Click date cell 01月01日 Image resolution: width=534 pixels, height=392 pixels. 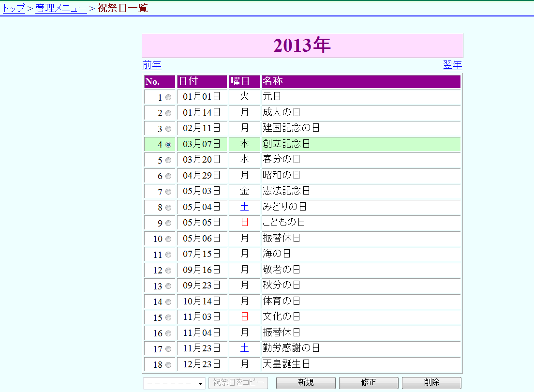tap(202, 97)
